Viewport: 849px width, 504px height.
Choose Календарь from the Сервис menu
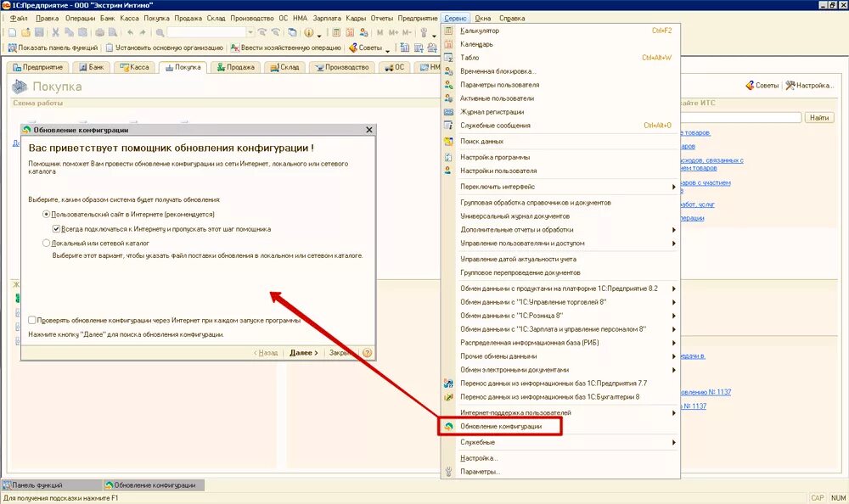click(560, 44)
